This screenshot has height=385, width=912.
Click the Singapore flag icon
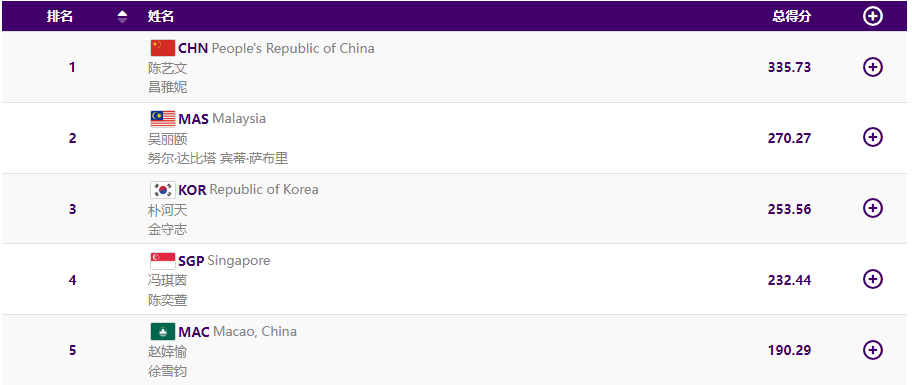pyautogui.click(x=163, y=261)
